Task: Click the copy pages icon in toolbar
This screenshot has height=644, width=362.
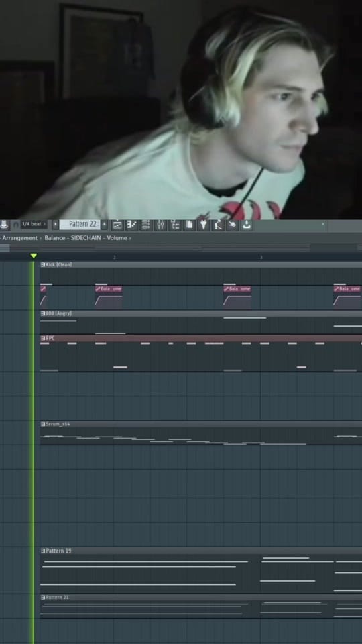Action: [x=189, y=225]
